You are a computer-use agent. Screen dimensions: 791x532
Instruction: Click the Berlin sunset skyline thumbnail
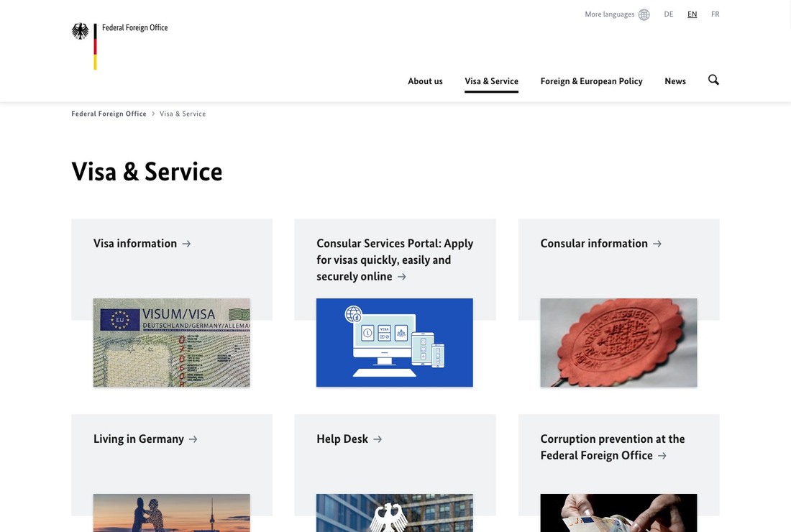(172, 513)
